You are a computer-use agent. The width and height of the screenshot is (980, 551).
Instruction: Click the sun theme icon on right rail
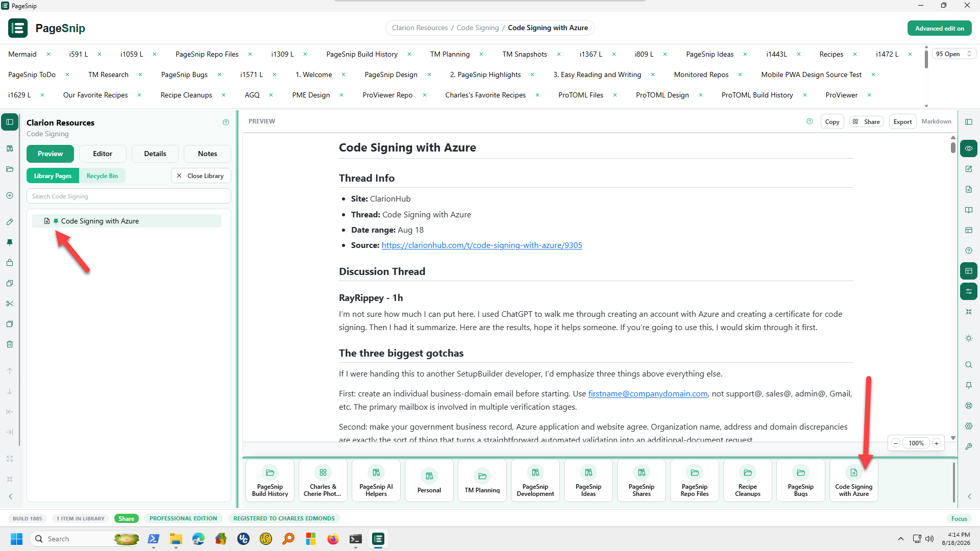(969, 338)
